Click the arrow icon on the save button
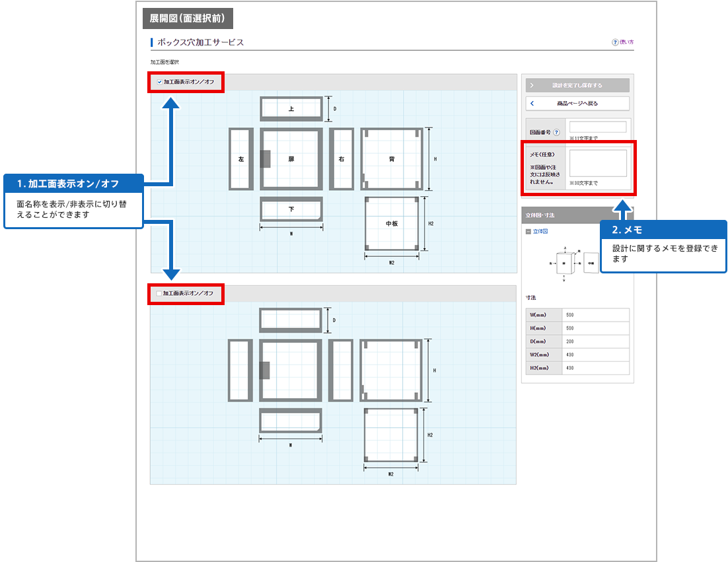 pyautogui.click(x=532, y=85)
